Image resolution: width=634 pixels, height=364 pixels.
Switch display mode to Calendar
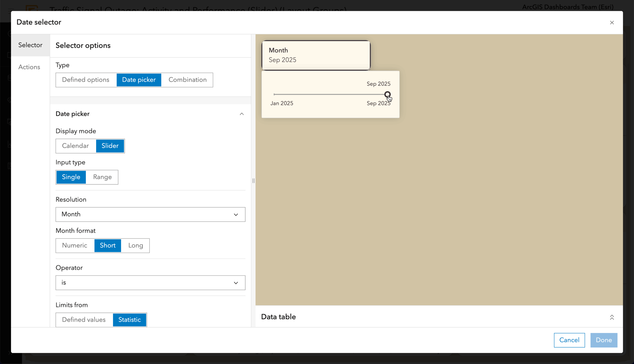point(75,146)
